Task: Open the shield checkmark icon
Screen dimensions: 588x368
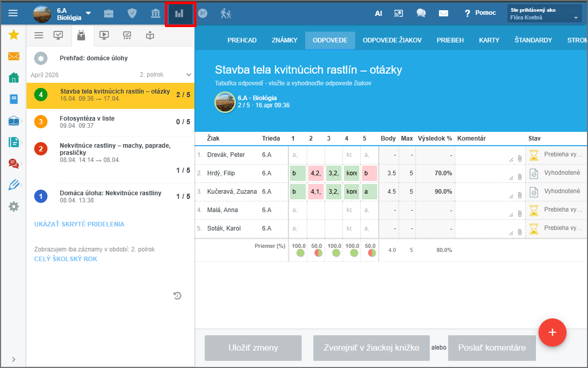Action: point(132,14)
